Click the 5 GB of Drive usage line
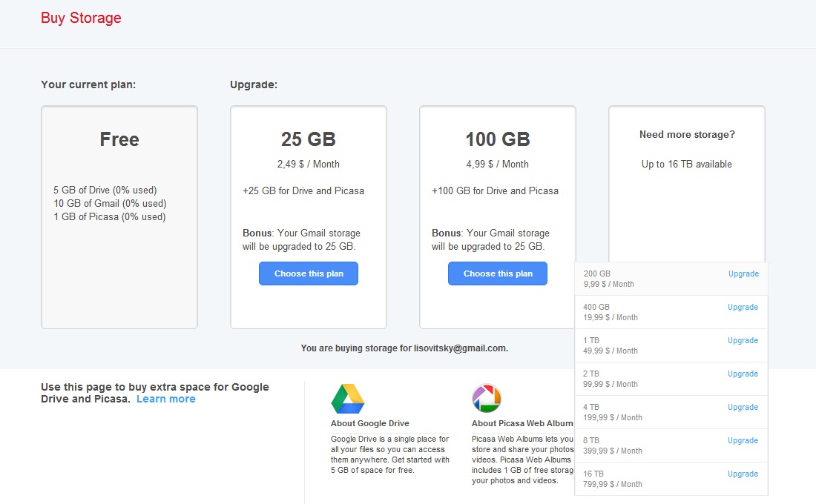 point(105,190)
